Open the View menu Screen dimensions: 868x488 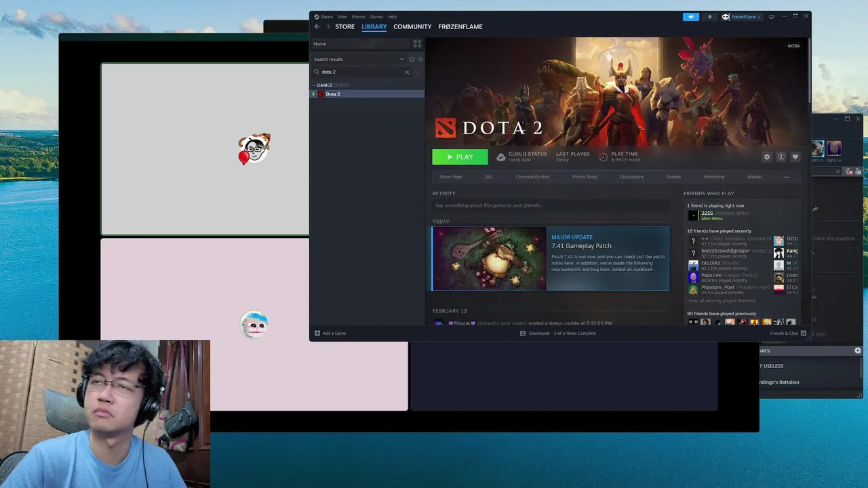(x=342, y=17)
